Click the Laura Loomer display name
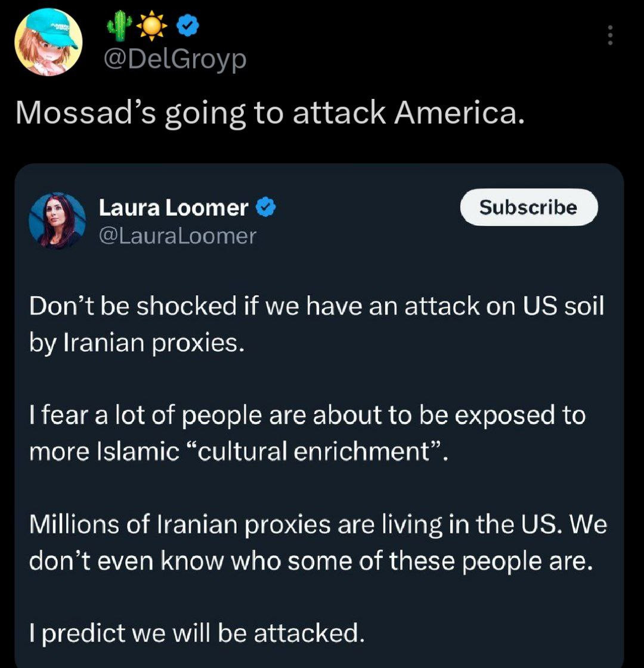The image size is (644, 668). pyautogui.click(x=173, y=207)
